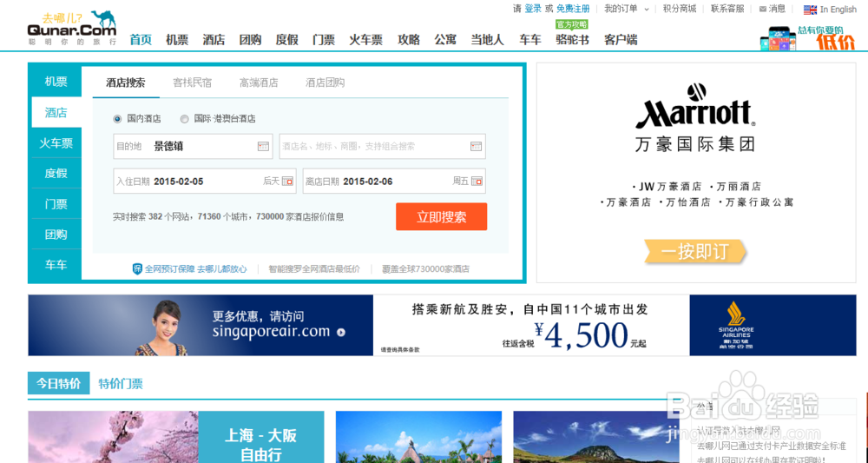Open the 上海 - 大阪 自由行 deal card

tap(176, 437)
